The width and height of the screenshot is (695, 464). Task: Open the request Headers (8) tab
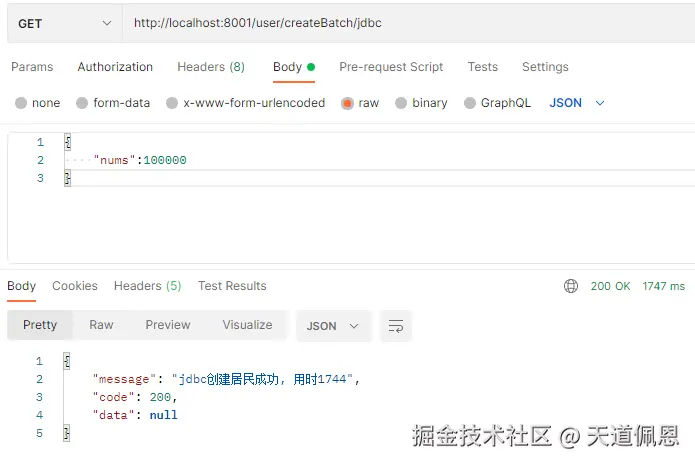[x=211, y=67]
